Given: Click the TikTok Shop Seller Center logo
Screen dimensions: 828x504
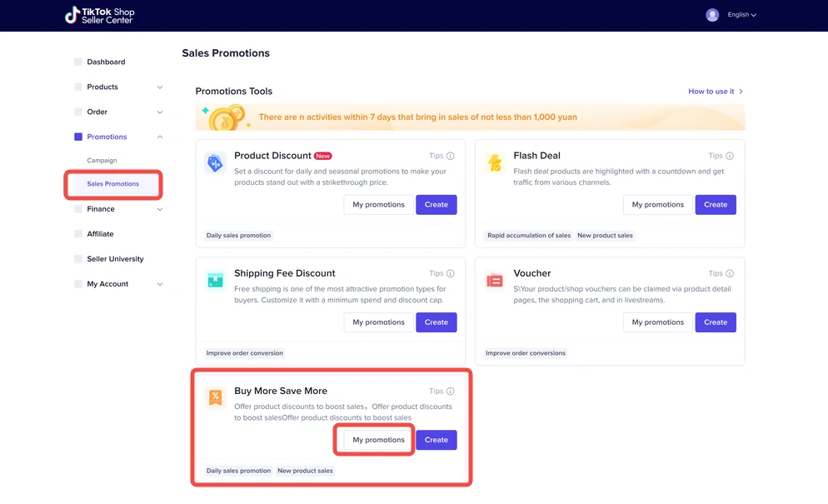Looking at the screenshot, I should coord(99,15).
